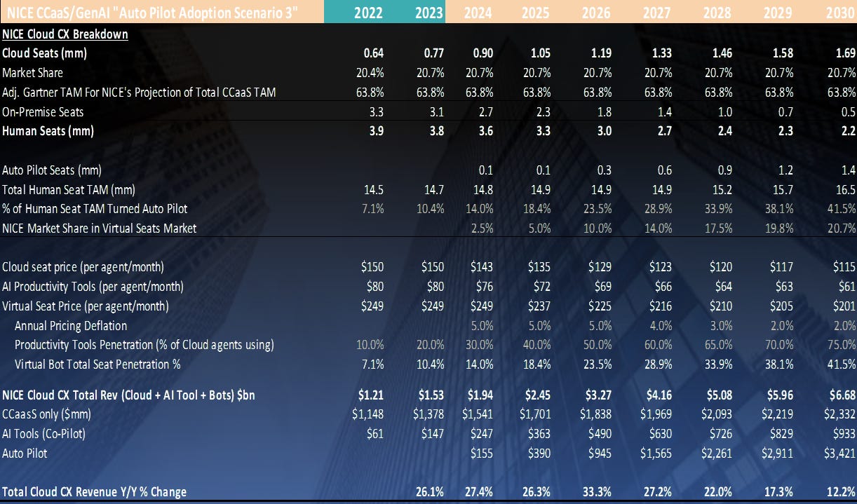This screenshot has width=857, height=504.
Task: Click the 'Productivity Tools Penetration' label
Action: [144, 345]
